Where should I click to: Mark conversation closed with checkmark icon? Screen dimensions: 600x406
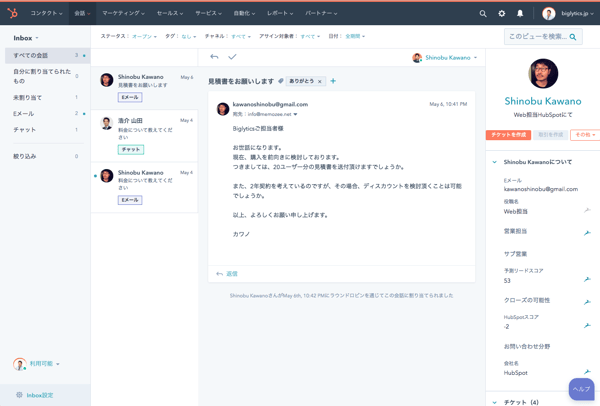pos(232,57)
